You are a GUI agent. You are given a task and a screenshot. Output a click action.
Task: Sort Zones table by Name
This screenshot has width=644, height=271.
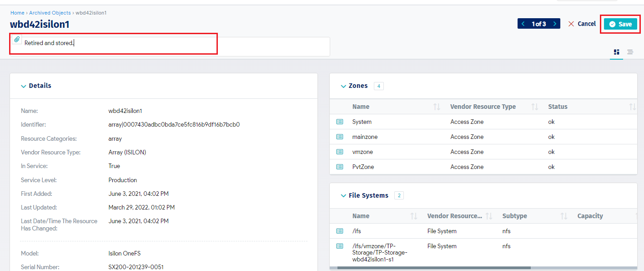point(437,107)
